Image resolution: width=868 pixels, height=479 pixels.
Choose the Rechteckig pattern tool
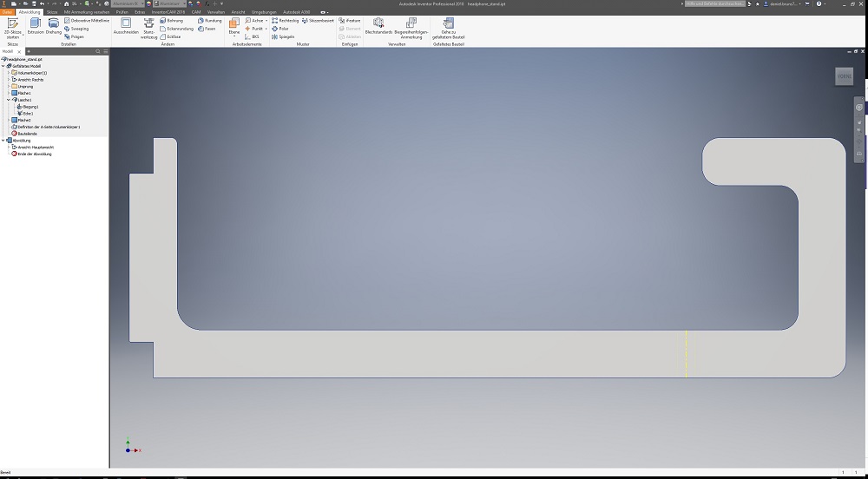285,21
